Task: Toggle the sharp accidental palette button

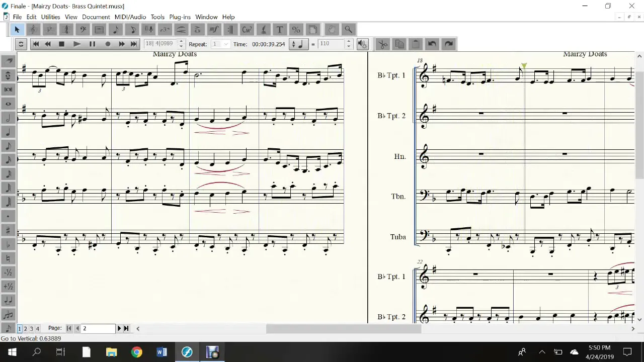Action: [8, 230]
